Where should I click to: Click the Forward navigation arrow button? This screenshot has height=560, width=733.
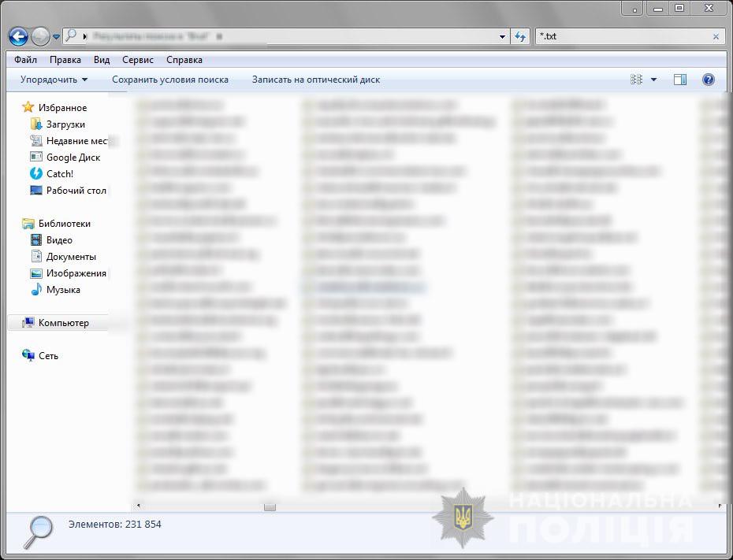click(41, 36)
